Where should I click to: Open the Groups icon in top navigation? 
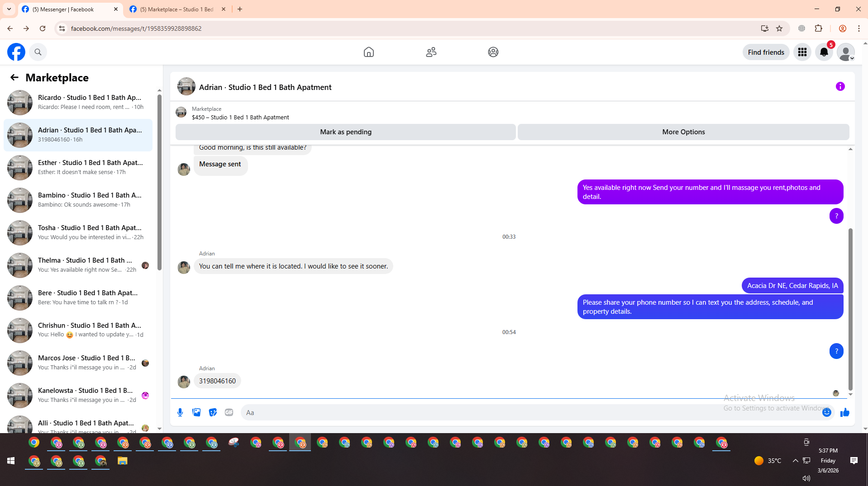point(493,52)
